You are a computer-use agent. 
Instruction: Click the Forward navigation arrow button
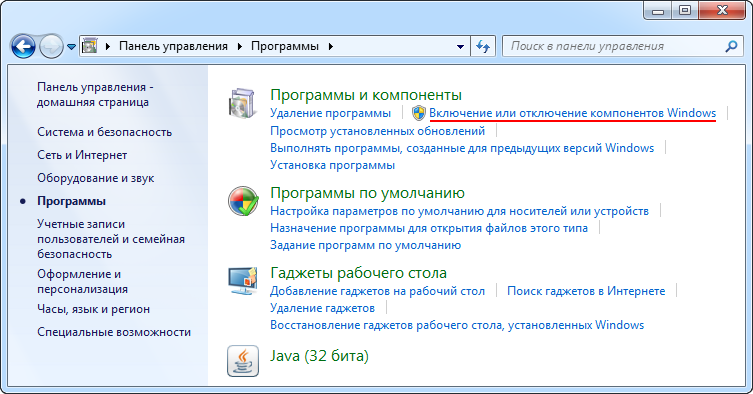point(51,47)
